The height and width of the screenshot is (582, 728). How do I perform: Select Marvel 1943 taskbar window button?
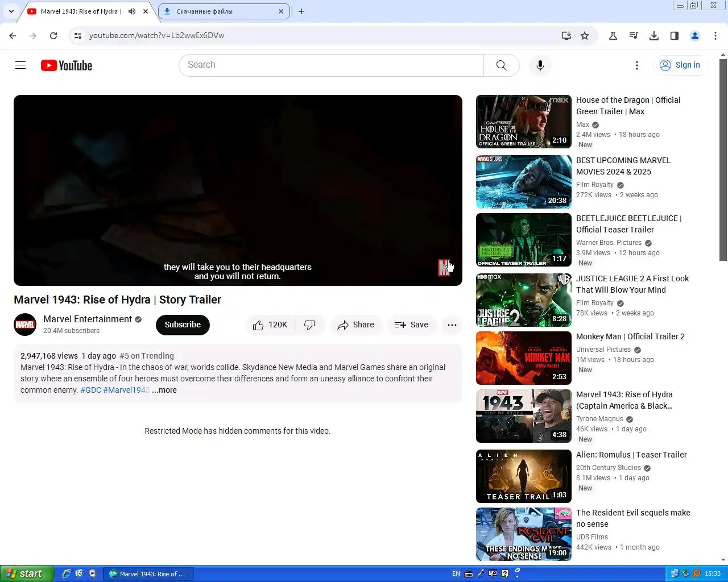[x=147, y=574]
